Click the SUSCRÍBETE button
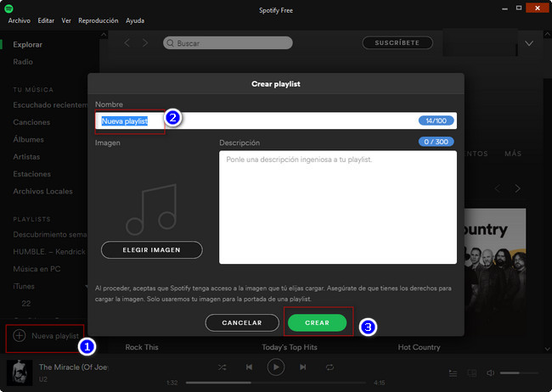Image resolution: width=552 pixels, height=392 pixels. 397,42
